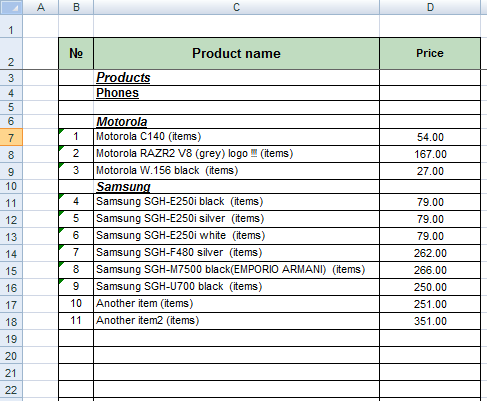
Task: Select the 'Phones' heading cell
Action: click(236, 93)
